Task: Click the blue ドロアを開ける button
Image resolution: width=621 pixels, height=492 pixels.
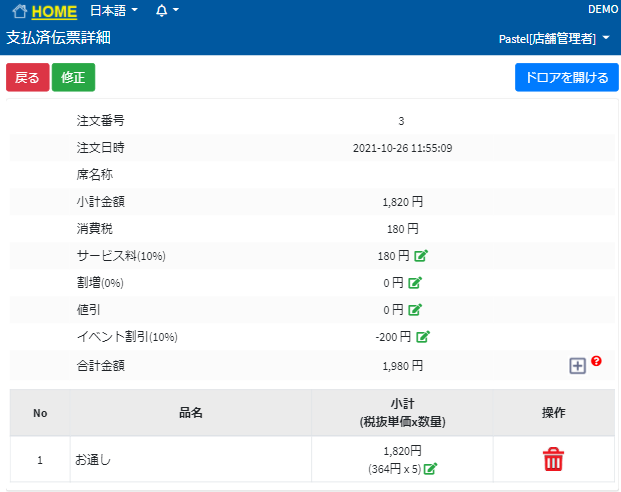Action: pyautogui.click(x=566, y=78)
